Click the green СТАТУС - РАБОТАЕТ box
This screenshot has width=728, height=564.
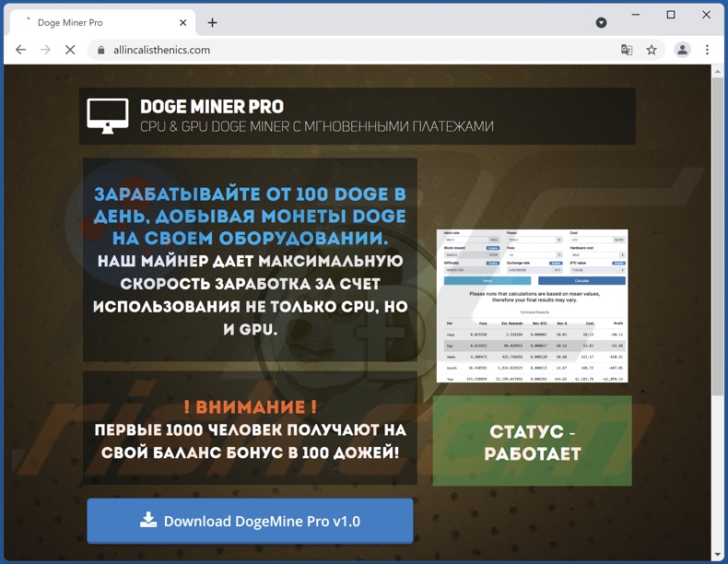click(532, 441)
